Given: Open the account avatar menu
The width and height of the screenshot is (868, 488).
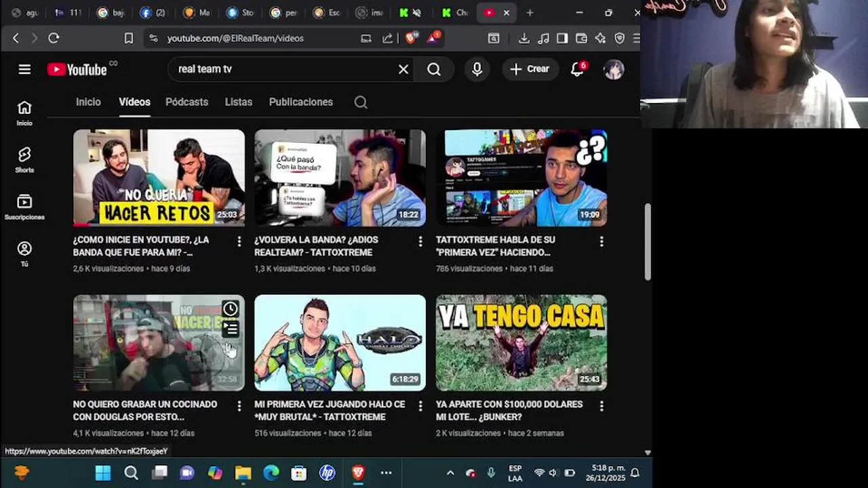Looking at the screenshot, I should tap(614, 69).
